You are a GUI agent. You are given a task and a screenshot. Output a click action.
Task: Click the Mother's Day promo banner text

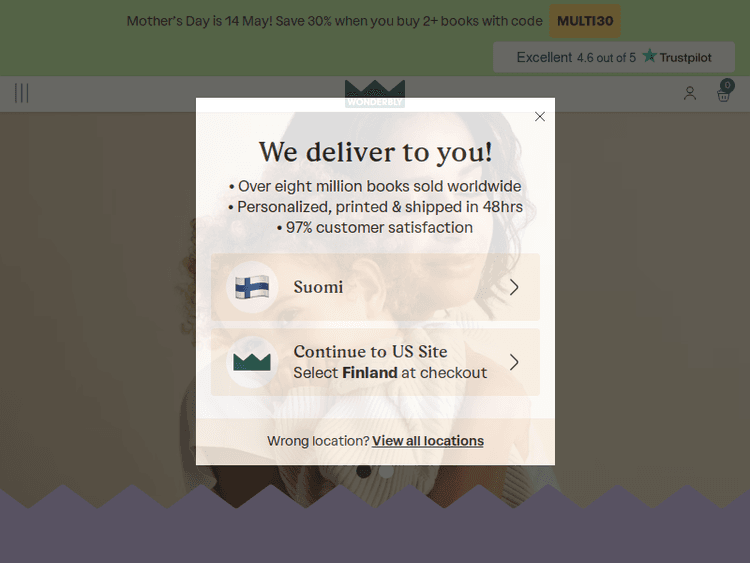[x=334, y=21]
